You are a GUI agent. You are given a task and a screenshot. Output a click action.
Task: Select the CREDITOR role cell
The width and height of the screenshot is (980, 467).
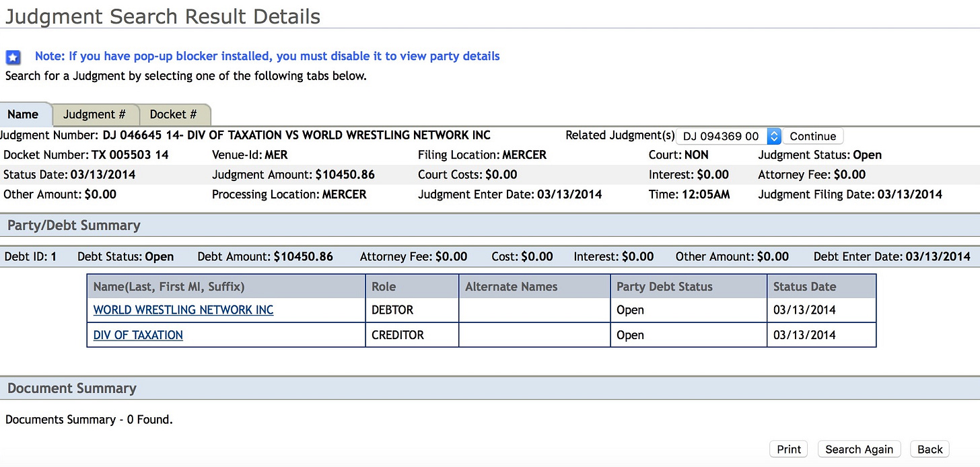(x=412, y=335)
